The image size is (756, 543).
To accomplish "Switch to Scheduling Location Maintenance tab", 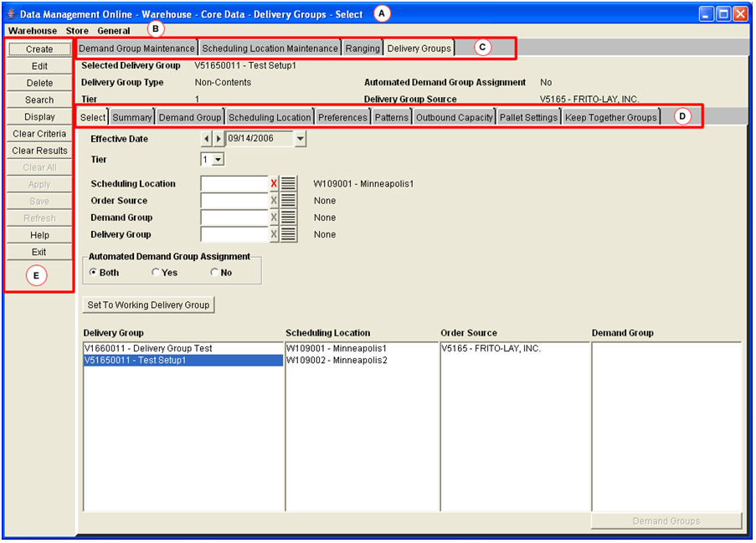I will (270, 49).
